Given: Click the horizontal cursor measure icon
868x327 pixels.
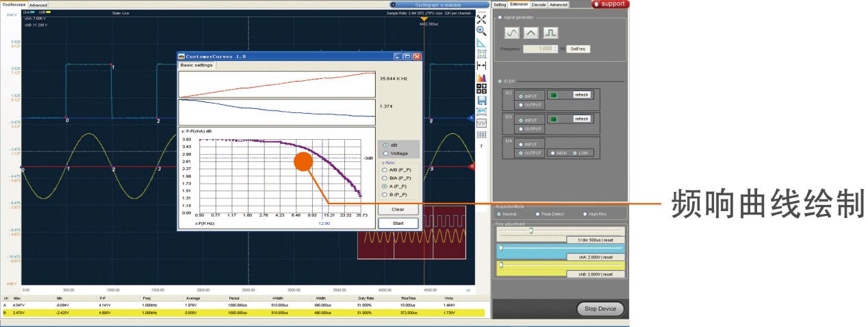Looking at the screenshot, I should [x=481, y=65].
